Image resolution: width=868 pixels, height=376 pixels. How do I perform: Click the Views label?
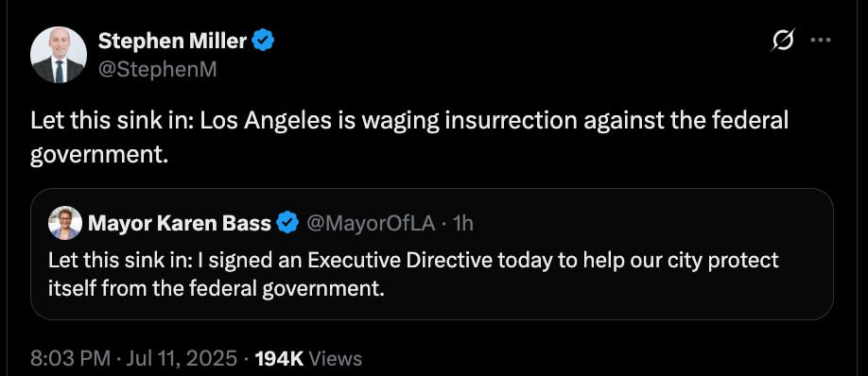[336, 358]
